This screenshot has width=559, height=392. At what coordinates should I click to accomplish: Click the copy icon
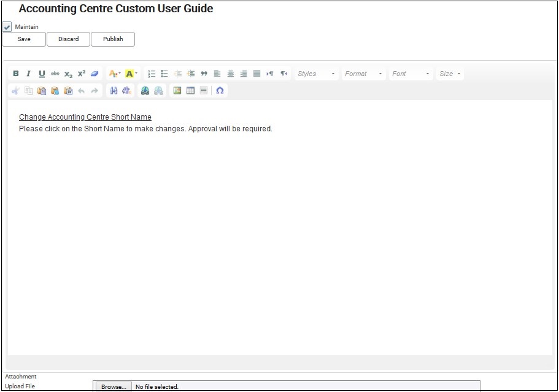coord(28,91)
